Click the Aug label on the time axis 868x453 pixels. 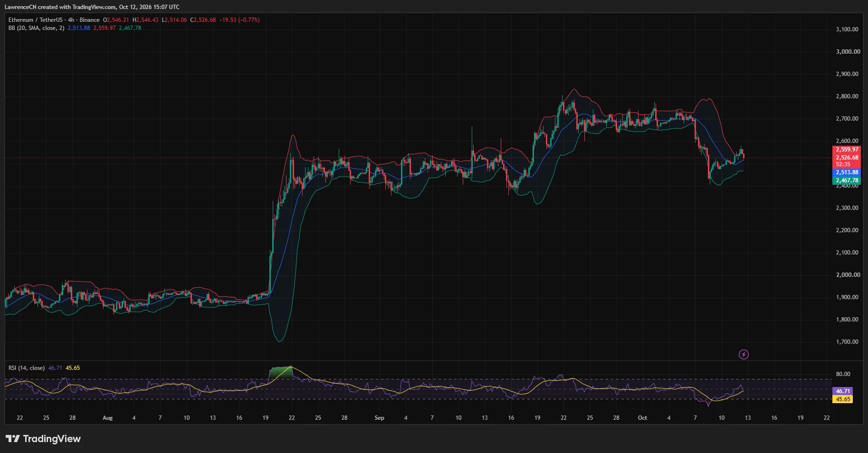[108, 418]
